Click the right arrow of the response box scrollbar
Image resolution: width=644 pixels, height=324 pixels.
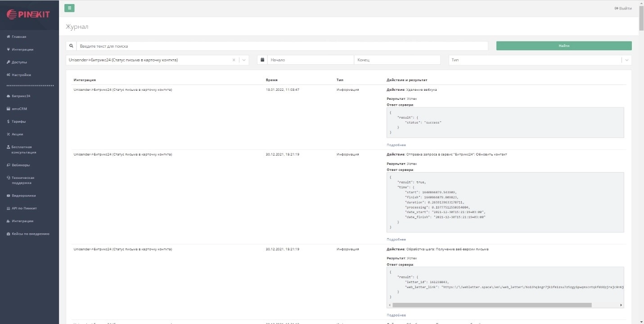pos(621,305)
